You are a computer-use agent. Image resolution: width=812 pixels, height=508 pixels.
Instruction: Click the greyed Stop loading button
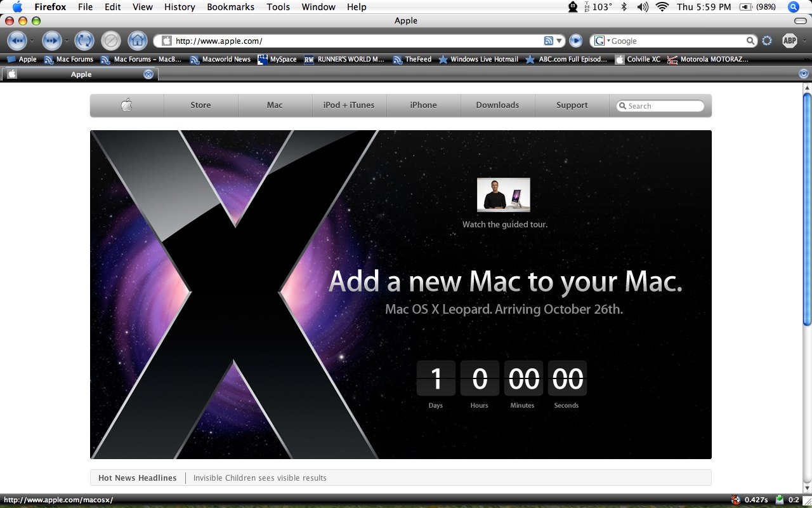coord(110,41)
